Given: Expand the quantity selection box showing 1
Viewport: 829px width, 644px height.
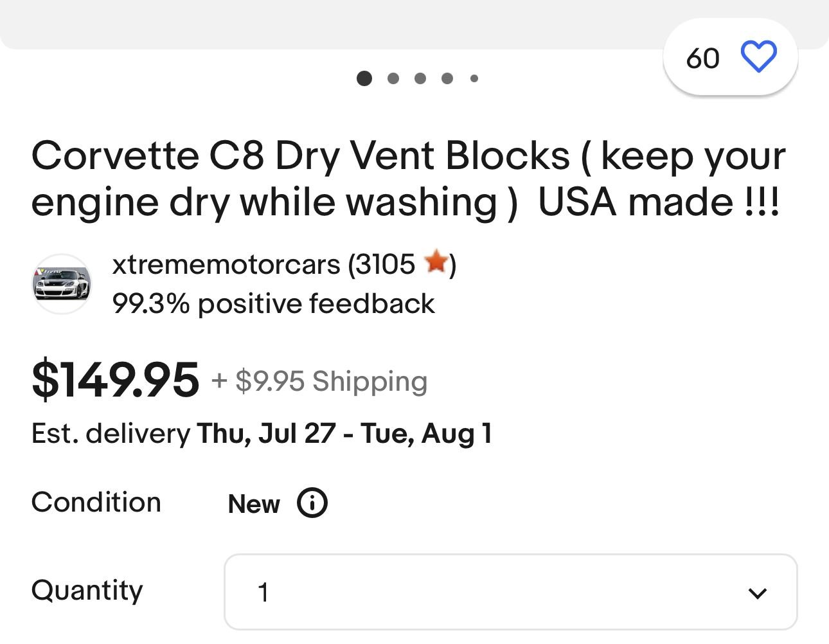Looking at the screenshot, I should point(511,592).
